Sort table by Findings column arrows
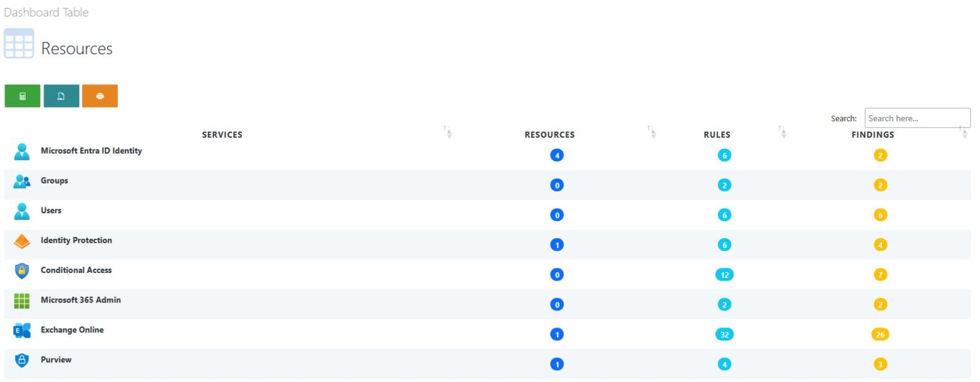This screenshot has width=980, height=382. click(x=963, y=132)
